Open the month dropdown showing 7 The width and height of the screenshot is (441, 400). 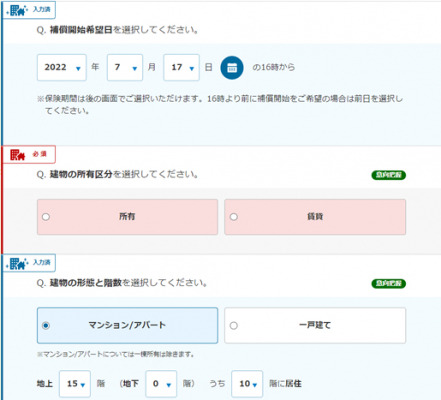(125, 67)
